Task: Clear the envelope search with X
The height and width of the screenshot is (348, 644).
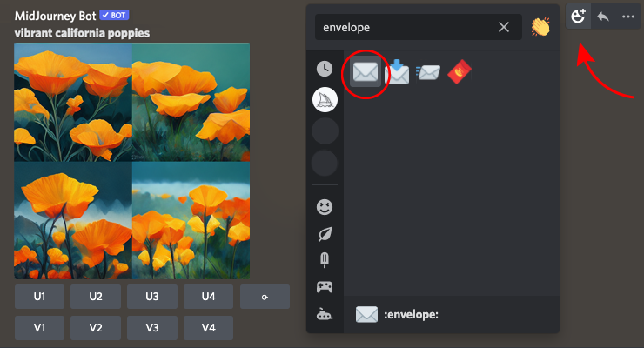Action: tap(504, 27)
